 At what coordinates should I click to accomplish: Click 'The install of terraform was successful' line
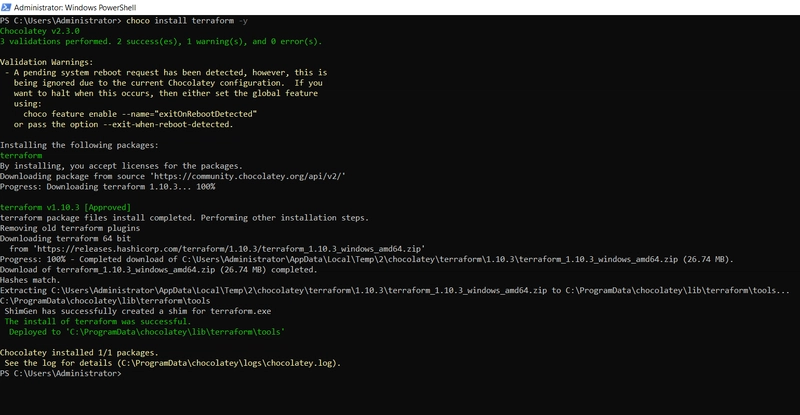[97, 322]
